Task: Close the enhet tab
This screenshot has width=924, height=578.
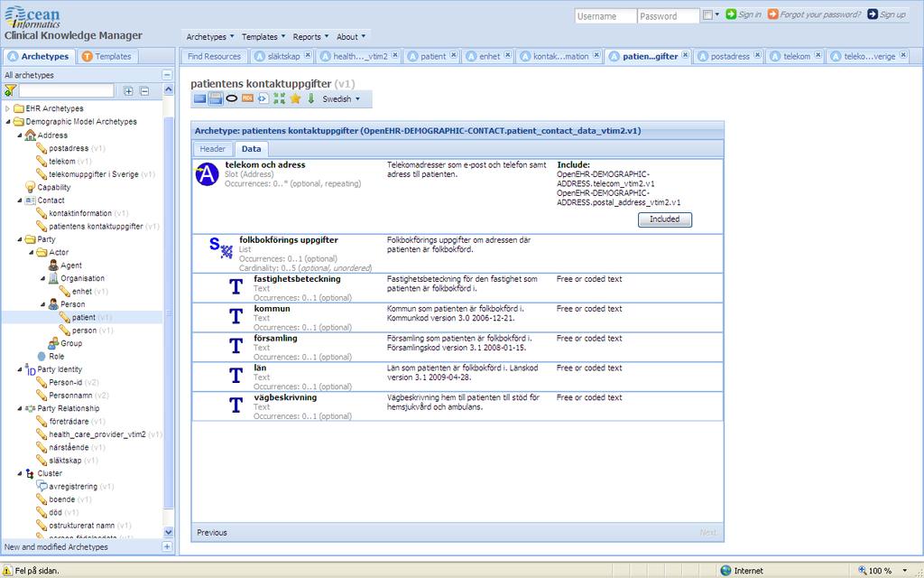Action: 507,55
